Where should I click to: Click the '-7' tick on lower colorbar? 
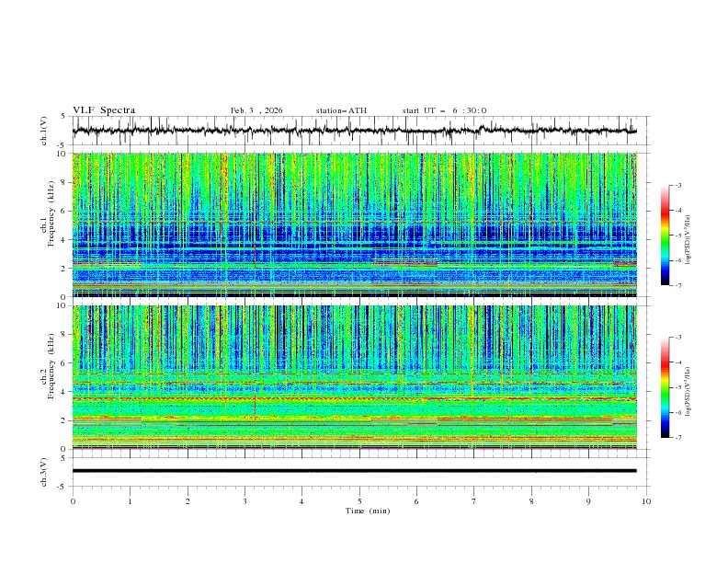677,438
